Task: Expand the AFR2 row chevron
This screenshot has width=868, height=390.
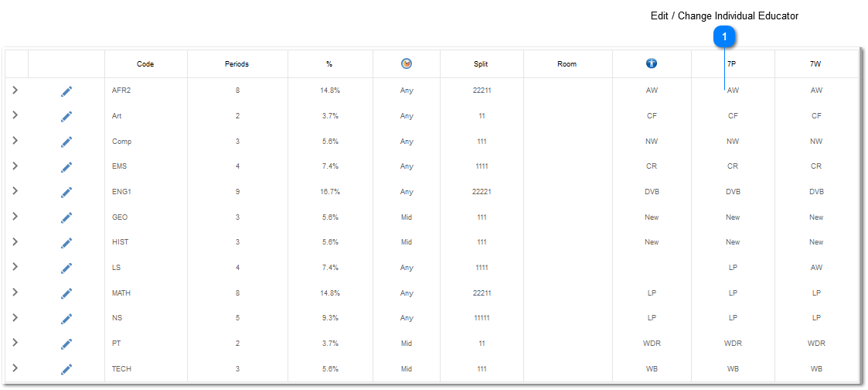Action: coord(15,90)
